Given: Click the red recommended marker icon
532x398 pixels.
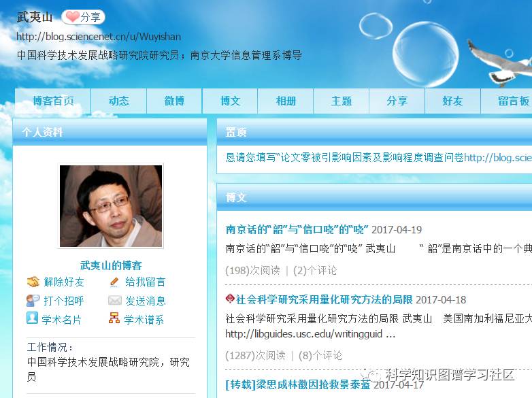Looking at the screenshot, I should (230, 299).
